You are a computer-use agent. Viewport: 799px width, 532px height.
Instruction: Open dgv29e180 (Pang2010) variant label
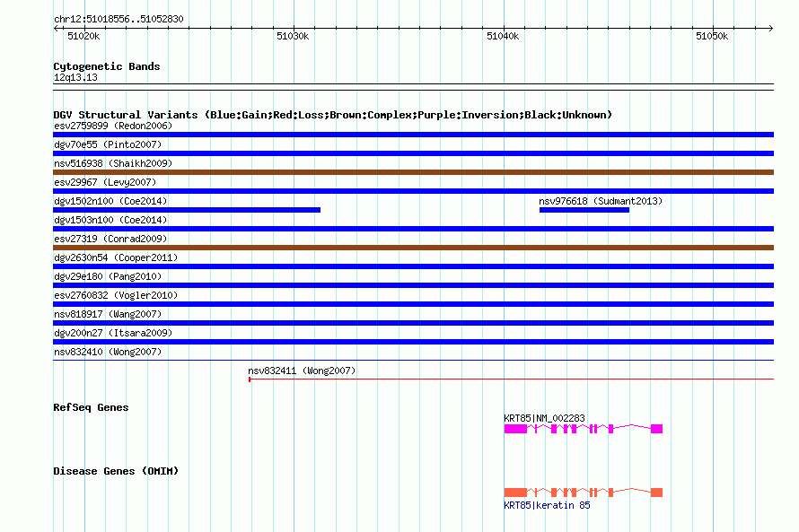tap(108, 276)
